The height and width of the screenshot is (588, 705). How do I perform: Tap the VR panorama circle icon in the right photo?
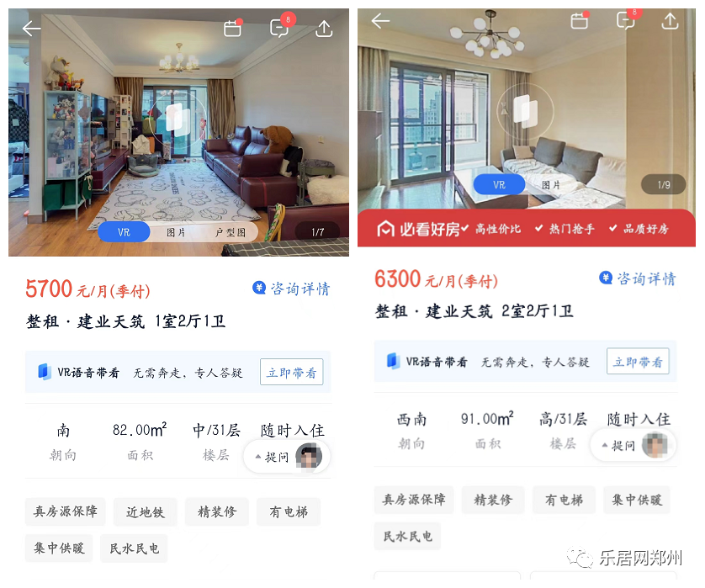pos(525,110)
